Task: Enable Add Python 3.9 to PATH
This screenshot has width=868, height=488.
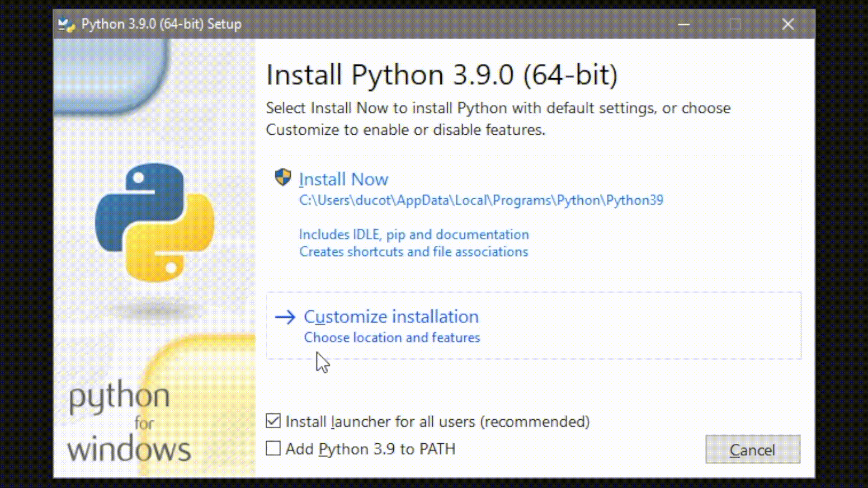Action: (x=274, y=449)
